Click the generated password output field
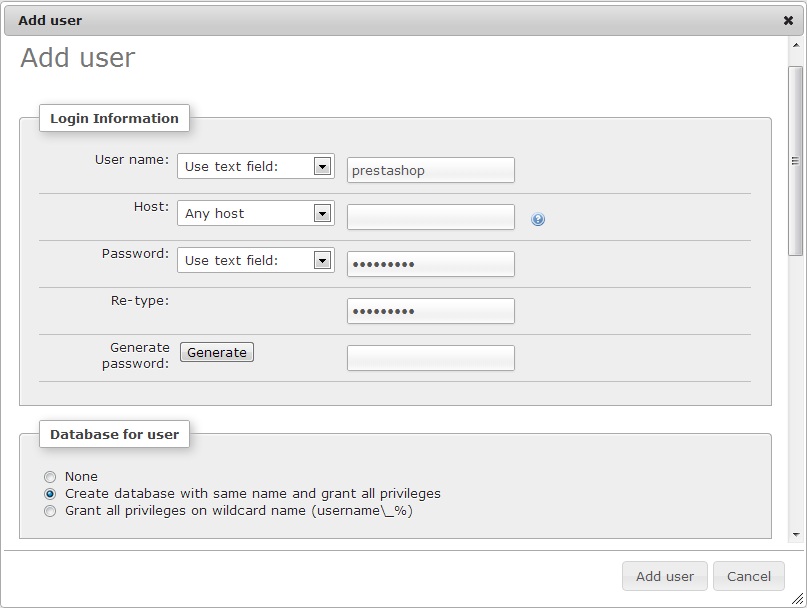The height and width of the screenshot is (608, 807). pos(431,358)
